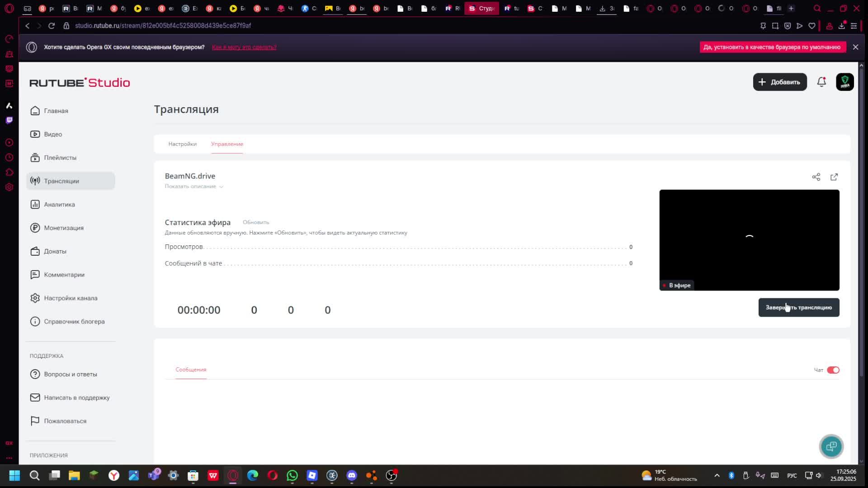Open stream in new window icon

click(834, 177)
